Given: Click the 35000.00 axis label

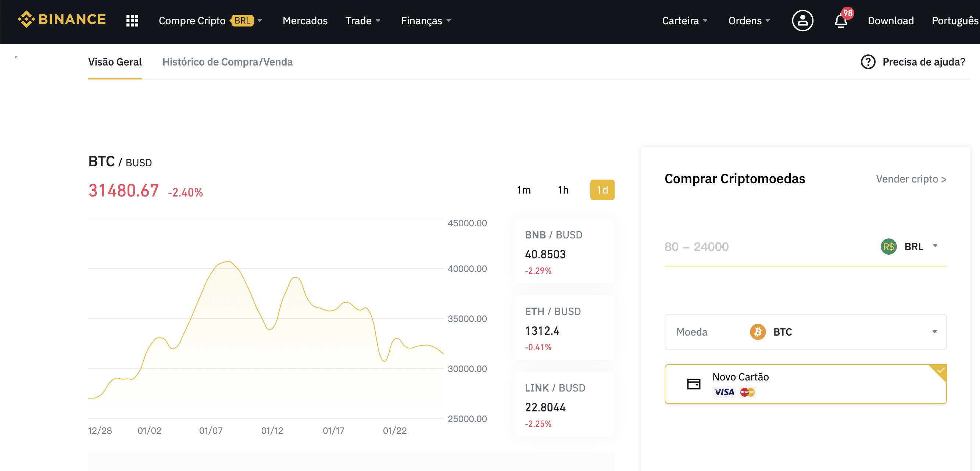Looking at the screenshot, I should 467,318.
